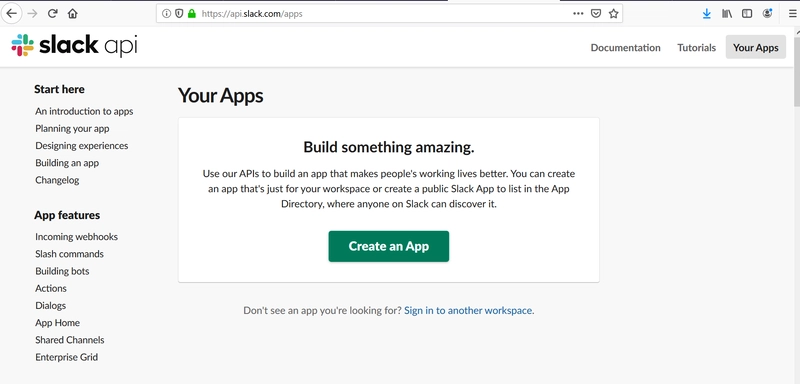Select the Your Apps tab

click(756, 47)
